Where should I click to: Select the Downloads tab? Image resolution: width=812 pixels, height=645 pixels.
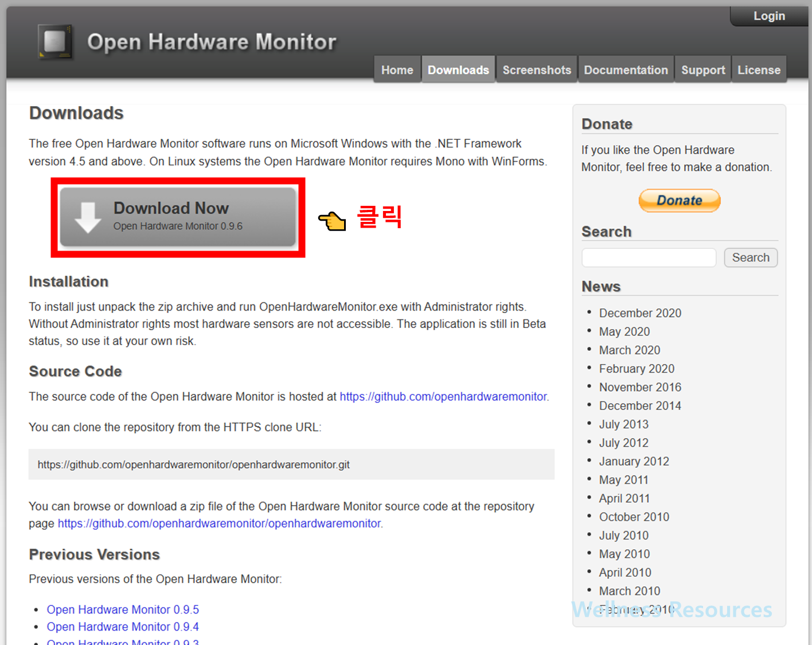coord(458,70)
